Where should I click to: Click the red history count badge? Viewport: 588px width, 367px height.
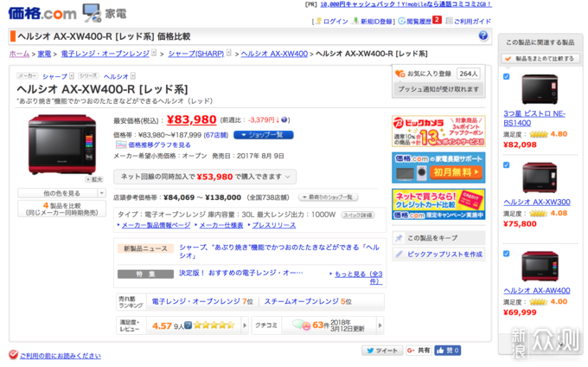tap(437, 20)
